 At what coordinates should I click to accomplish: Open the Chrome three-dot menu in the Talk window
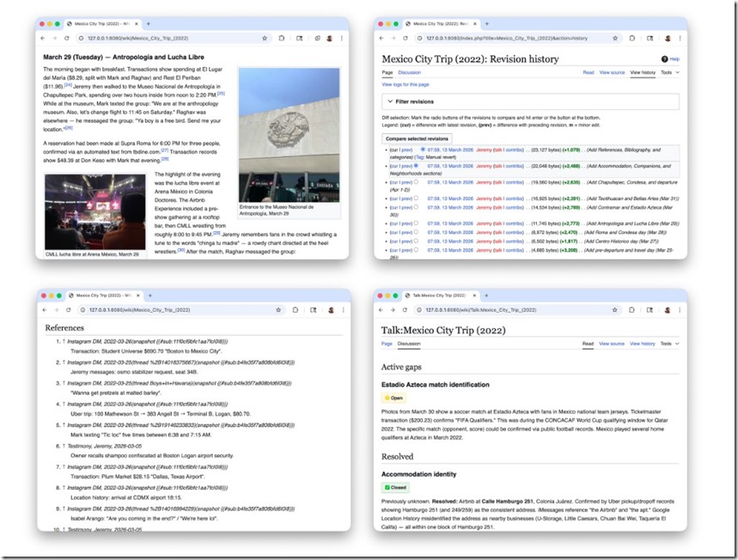tap(680, 309)
